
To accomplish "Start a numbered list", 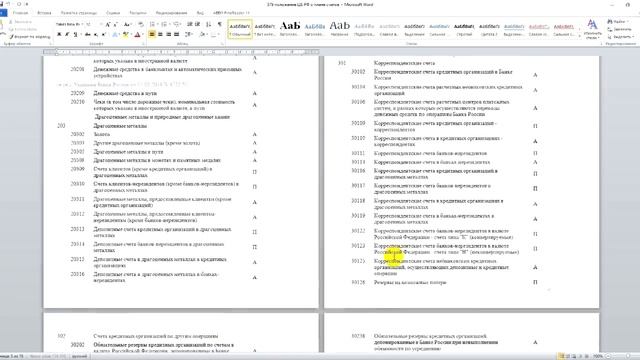I will click(x=164, y=24).
